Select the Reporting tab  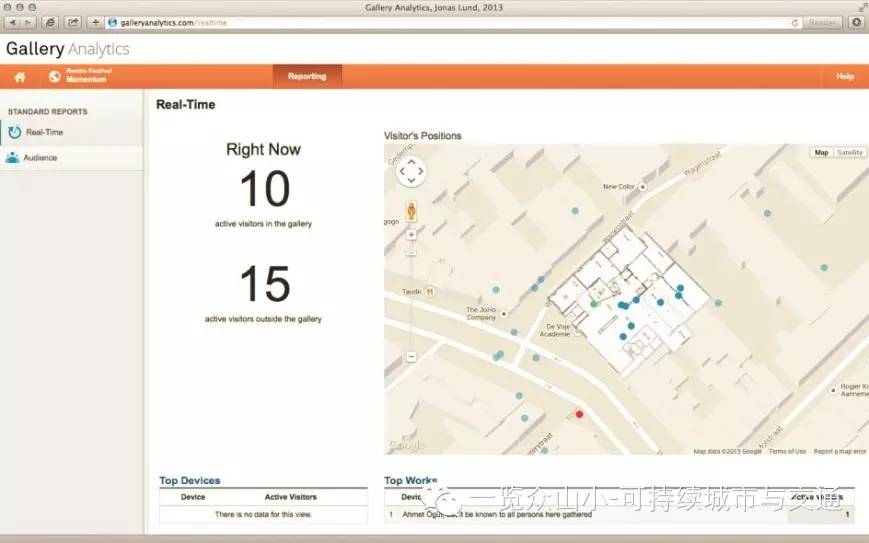tap(307, 76)
